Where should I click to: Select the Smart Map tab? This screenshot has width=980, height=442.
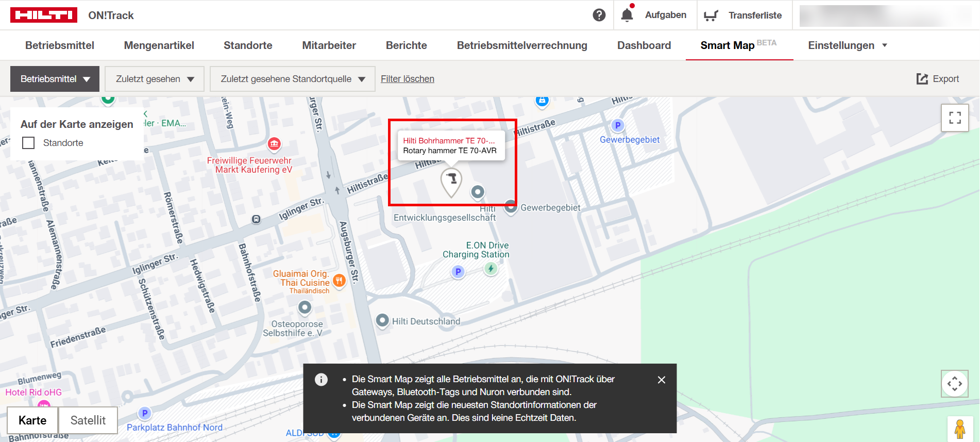pyautogui.click(x=738, y=45)
